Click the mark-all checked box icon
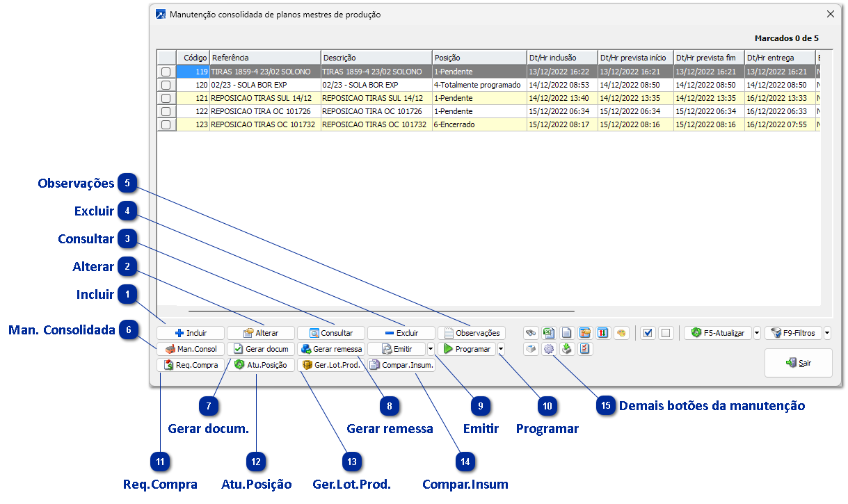This screenshot has width=848, height=504. pos(648,333)
